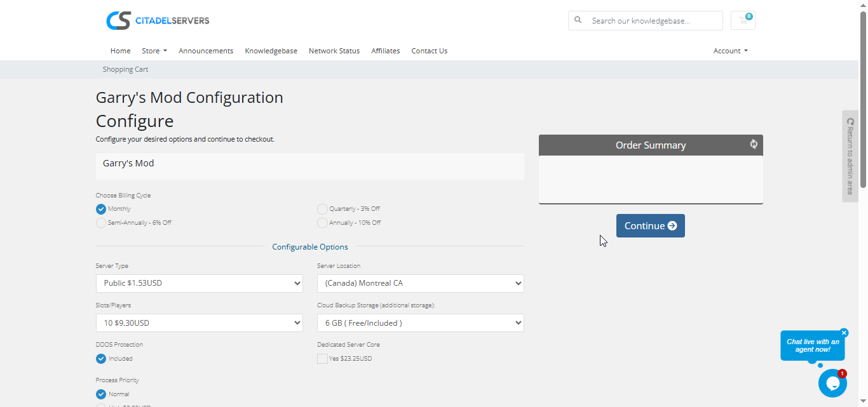Choose Annually - 10% Off billing cycle

tap(323, 223)
